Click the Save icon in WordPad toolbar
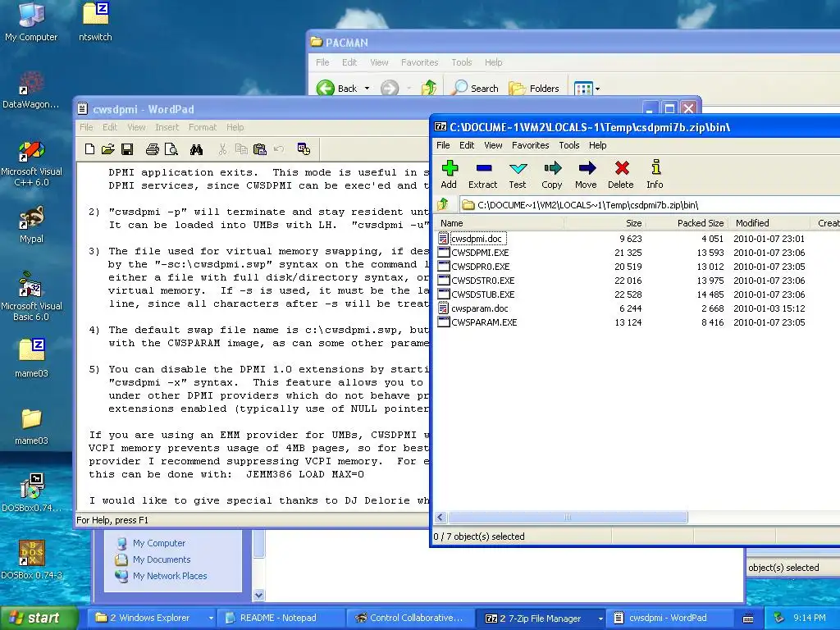 pos(127,149)
